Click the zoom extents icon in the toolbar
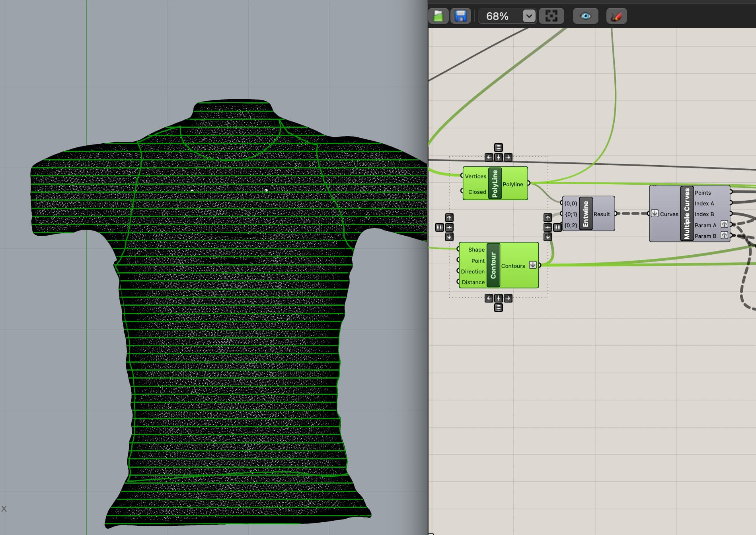The width and height of the screenshot is (756, 535). click(551, 16)
